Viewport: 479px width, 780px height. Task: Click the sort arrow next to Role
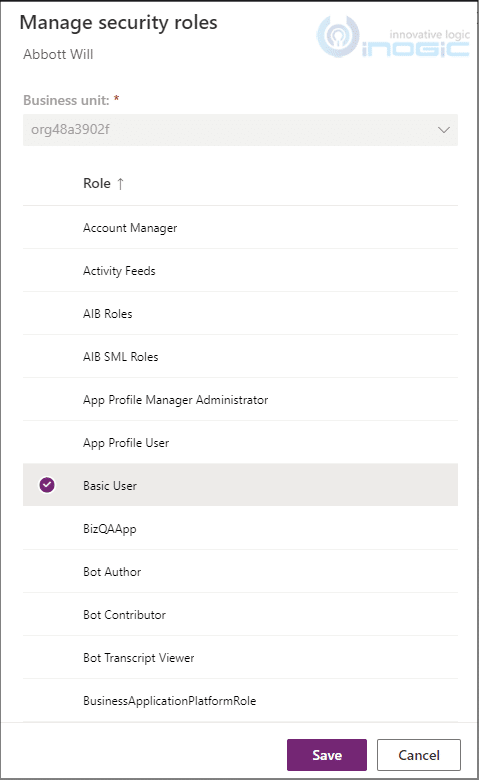[120, 184]
